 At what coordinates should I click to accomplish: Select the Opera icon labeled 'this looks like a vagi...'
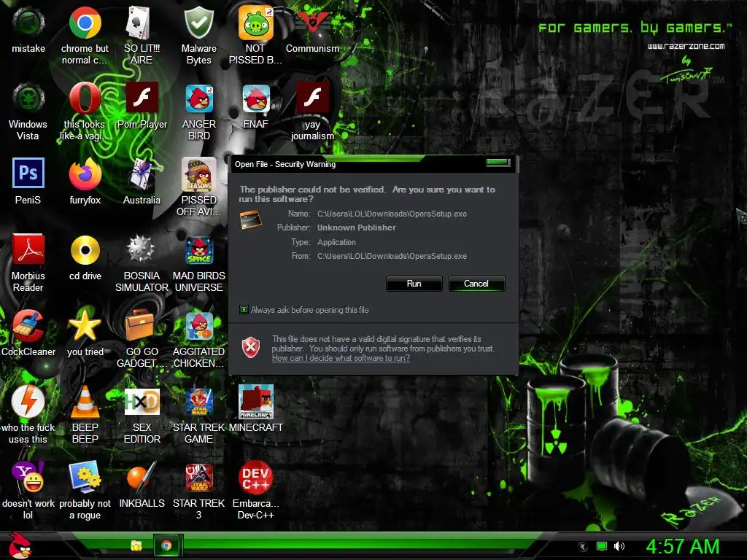(x=85, y=99)
